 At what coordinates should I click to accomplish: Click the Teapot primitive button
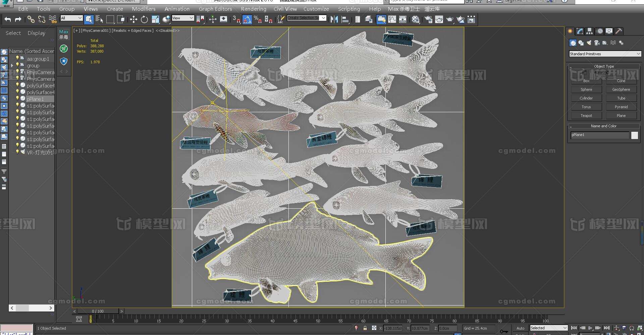click(586, 116)
